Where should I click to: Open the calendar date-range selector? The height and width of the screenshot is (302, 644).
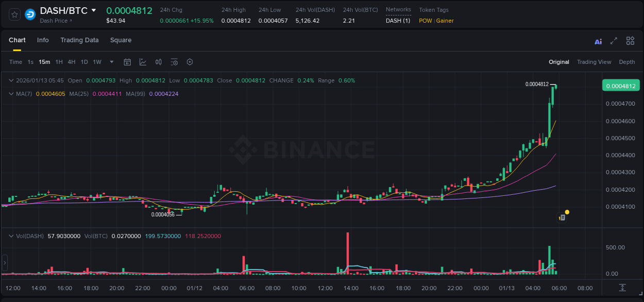[x=127, y=62]
